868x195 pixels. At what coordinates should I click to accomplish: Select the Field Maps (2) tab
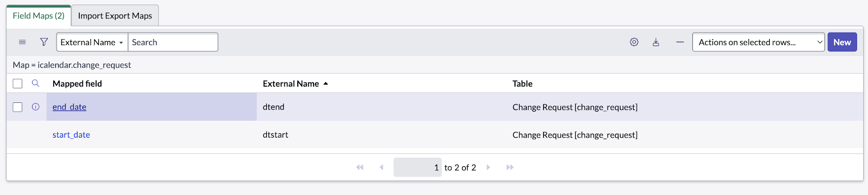pos(39,16)
